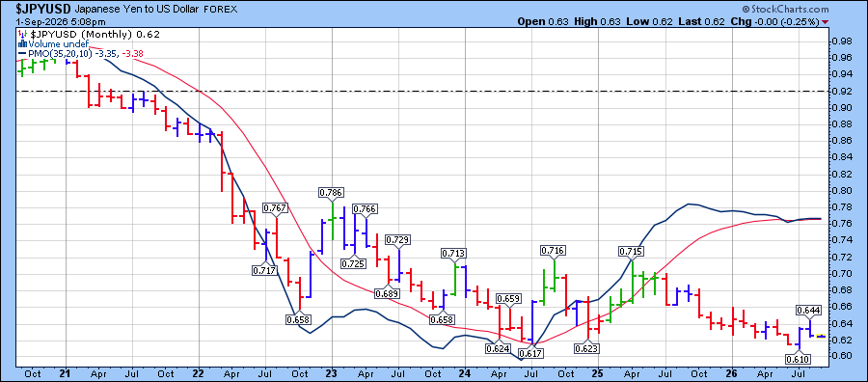Click the 0.98 y-axis tick label
The height and width of the screenshot is (382, 868).
coord(843,41)
